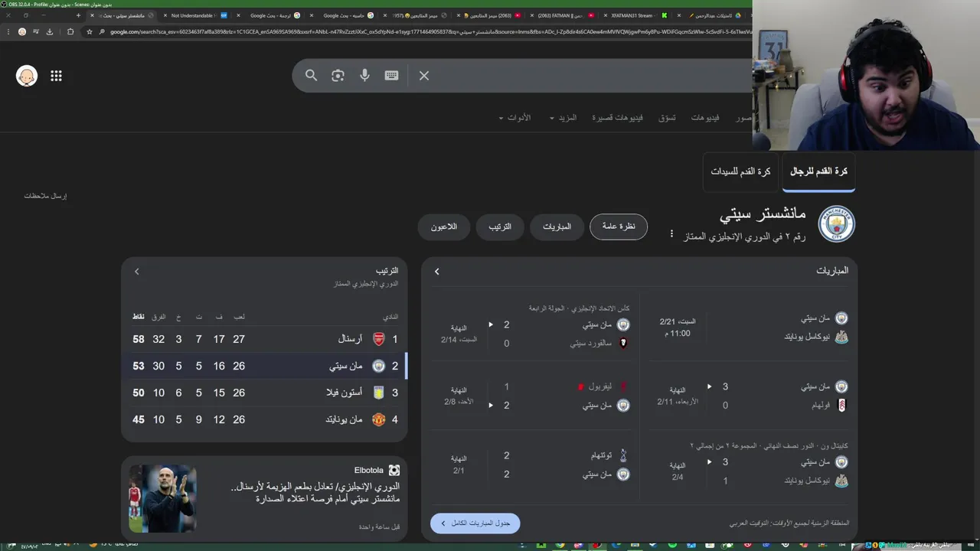
Task: Select مان سيتي row in standings table
Action: [264, 366]
